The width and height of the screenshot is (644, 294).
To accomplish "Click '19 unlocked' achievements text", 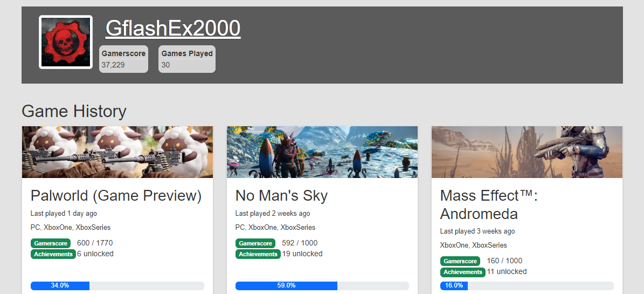I will pos(302,254).
